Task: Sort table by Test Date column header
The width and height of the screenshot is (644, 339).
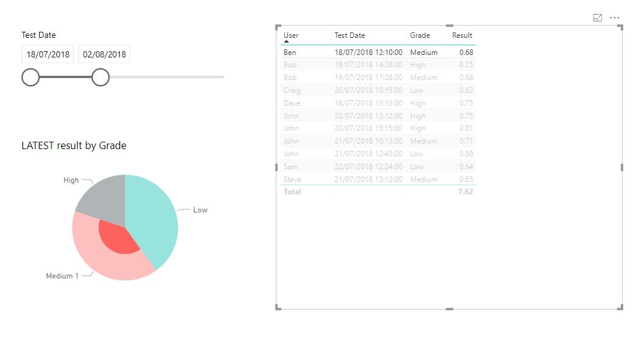Action: pos(349,35)
